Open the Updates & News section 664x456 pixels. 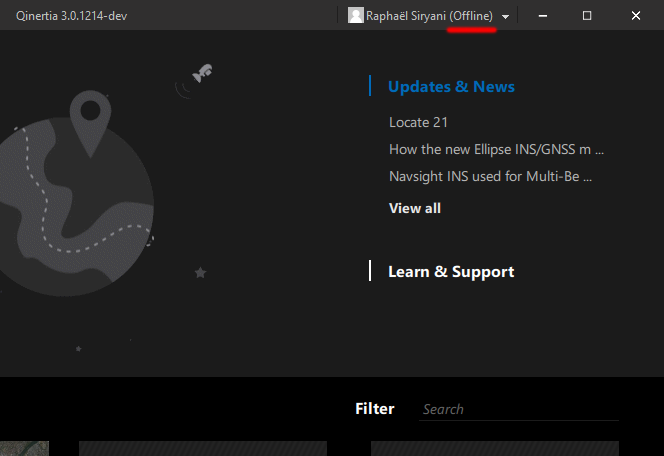pyautogui.click(x=451, y=86)
